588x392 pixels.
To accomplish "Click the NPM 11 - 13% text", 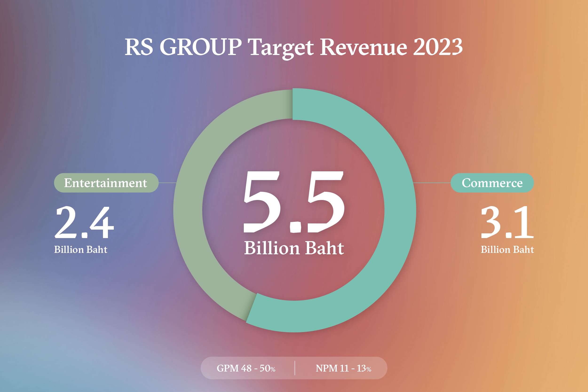I will [343, 368].
